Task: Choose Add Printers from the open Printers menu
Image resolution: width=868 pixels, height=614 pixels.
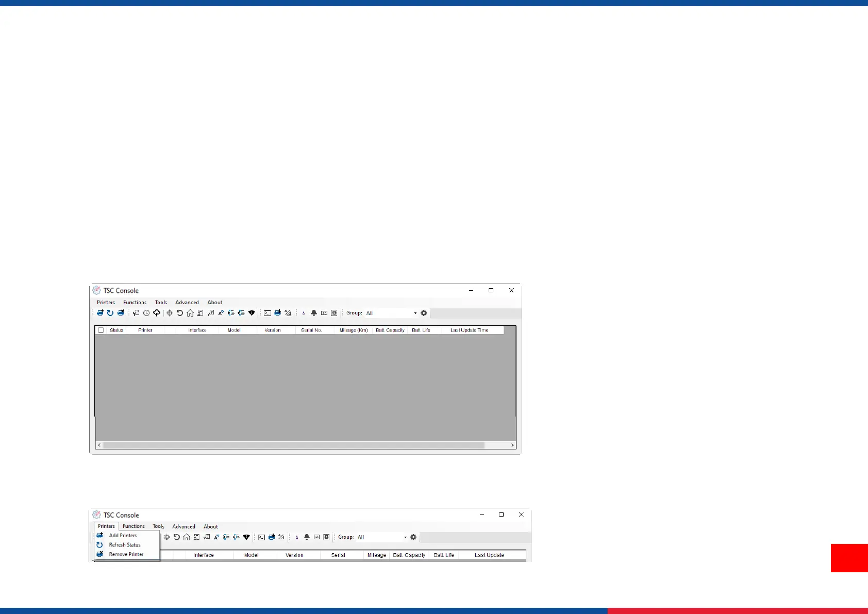Action: click(127, 536)
